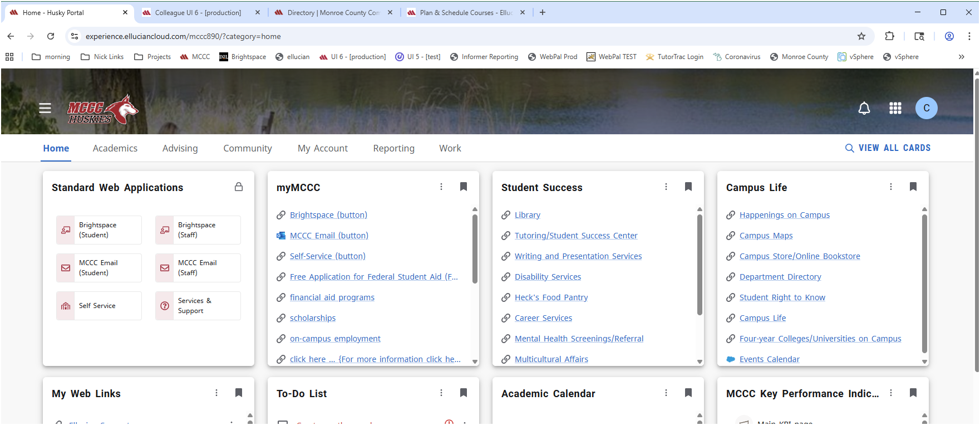Open the apps grid icon
Viewport: 980px width, 425px height.
point(895,108)
